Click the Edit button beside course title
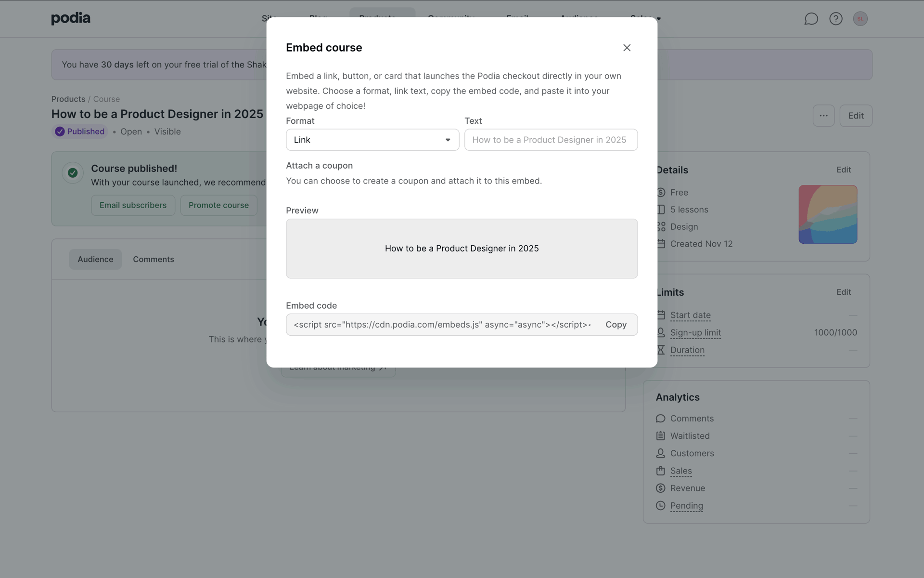924x578 pixels. (856, 116)
